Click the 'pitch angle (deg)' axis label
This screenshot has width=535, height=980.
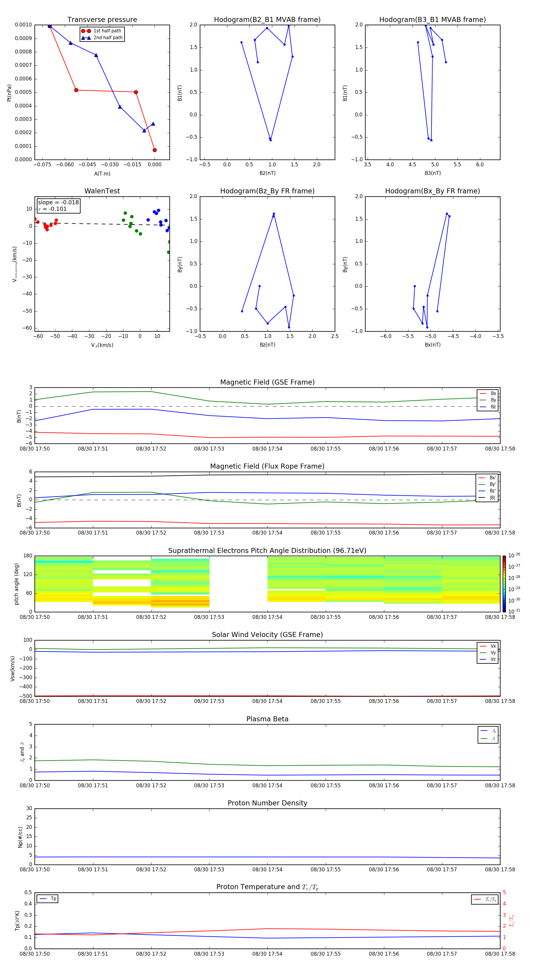pyautogui.click(x=16, y=584)
